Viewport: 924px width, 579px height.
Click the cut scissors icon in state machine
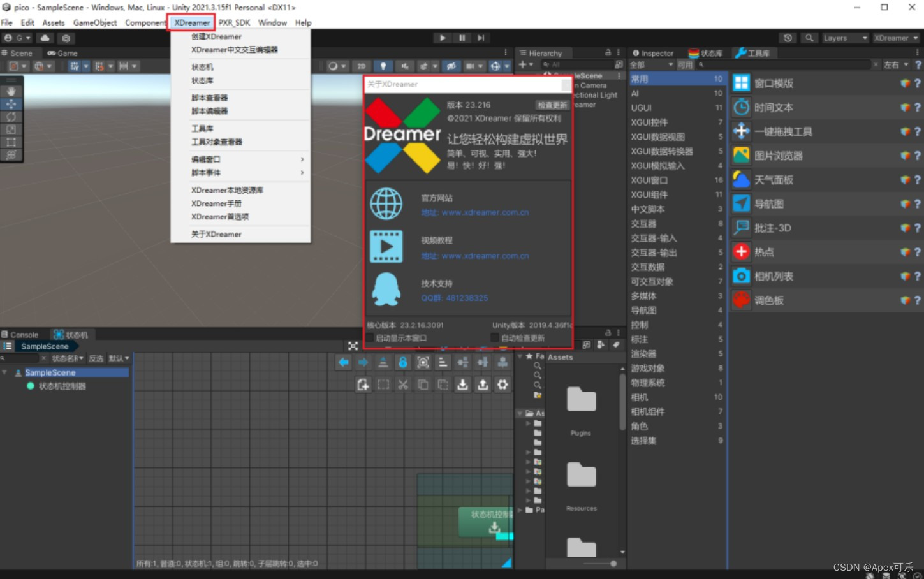[x=402, y=385]
